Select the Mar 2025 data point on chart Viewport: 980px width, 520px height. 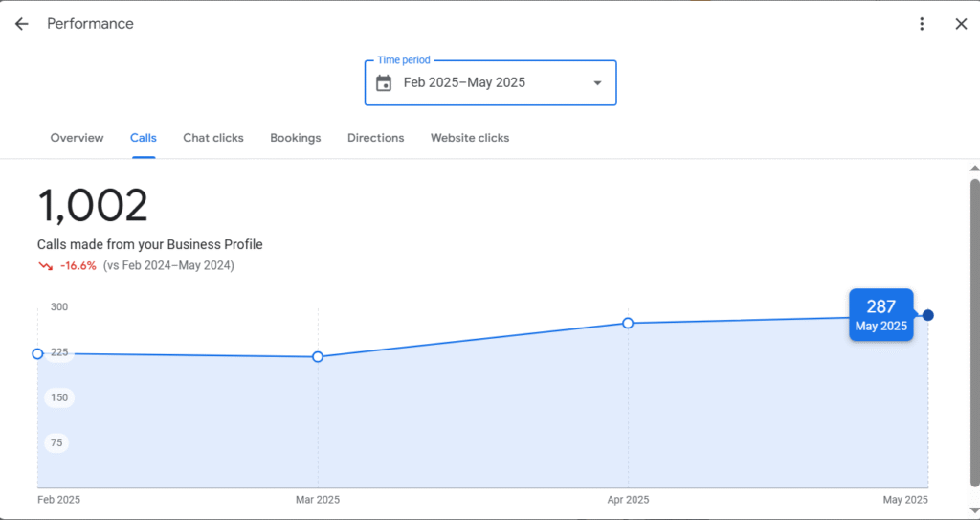tap(318, 356)
